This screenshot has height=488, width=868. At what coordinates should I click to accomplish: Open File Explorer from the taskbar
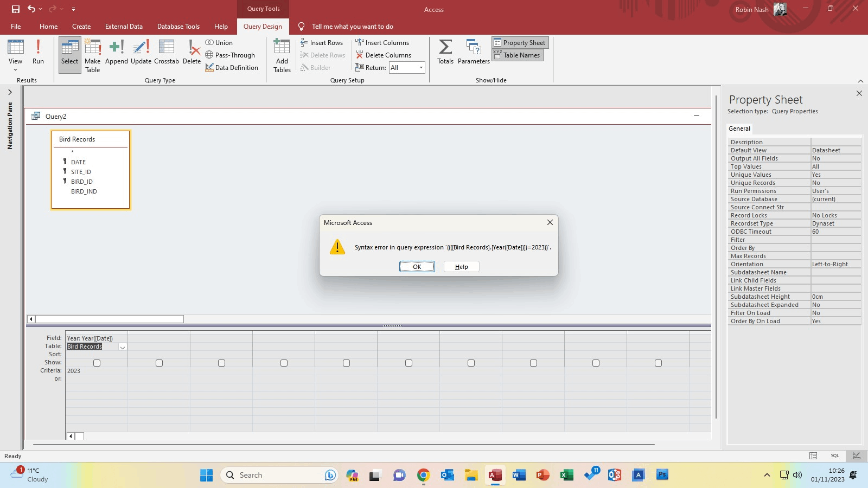point(471,475)
